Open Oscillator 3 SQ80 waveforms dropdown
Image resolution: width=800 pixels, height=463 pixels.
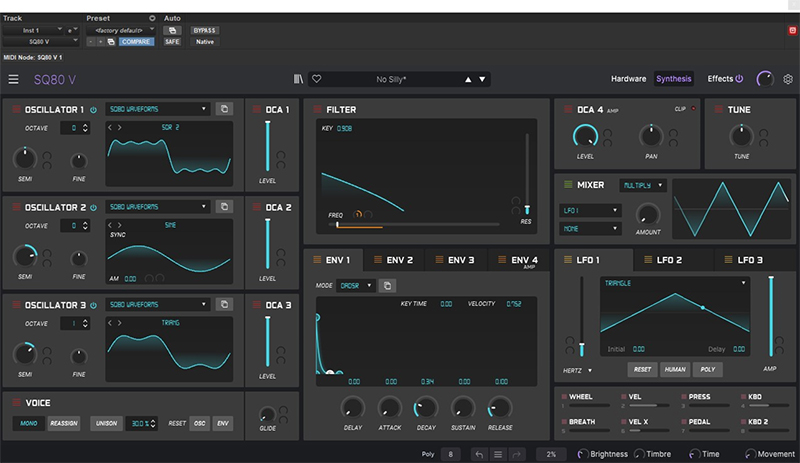(158, 304)
